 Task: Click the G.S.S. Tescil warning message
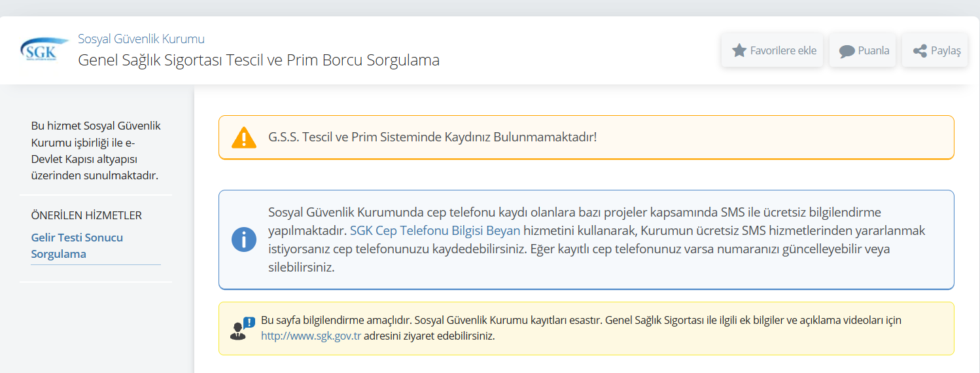(x=432, y=137)
